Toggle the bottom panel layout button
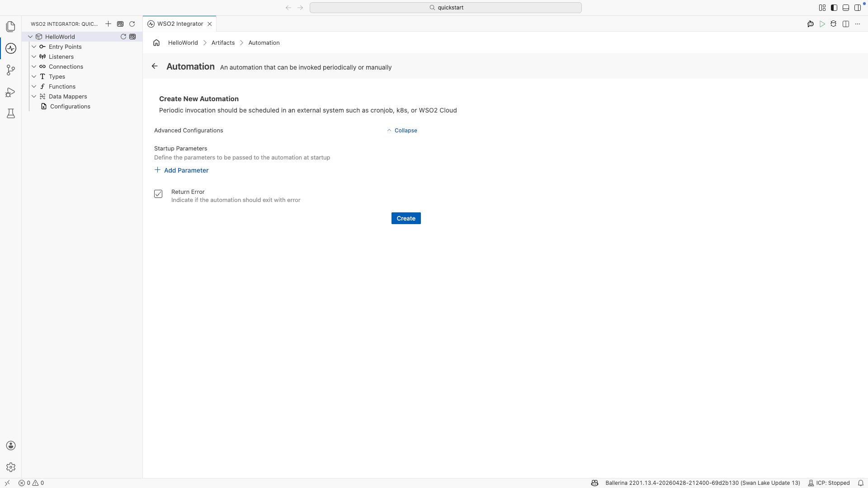Screen dimensions: 868x488 pyautogui.click(x=846, y=8)
